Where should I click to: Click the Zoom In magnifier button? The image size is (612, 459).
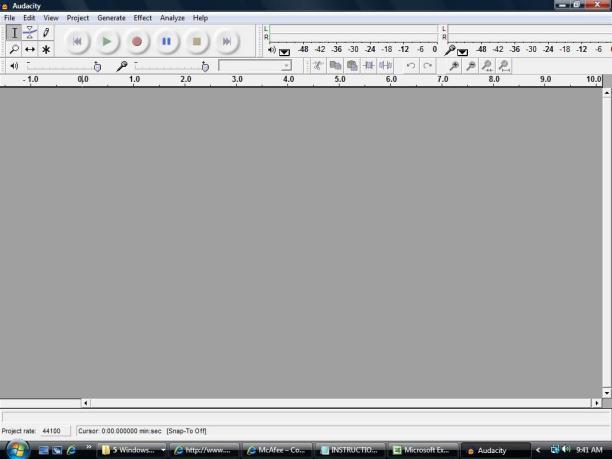tap(454, 66)
